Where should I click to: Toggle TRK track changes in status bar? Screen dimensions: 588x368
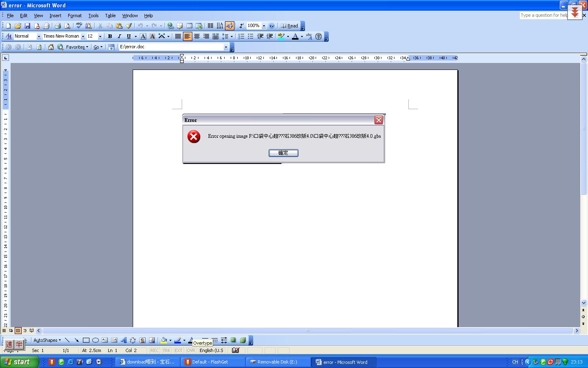tap(167, 350)
